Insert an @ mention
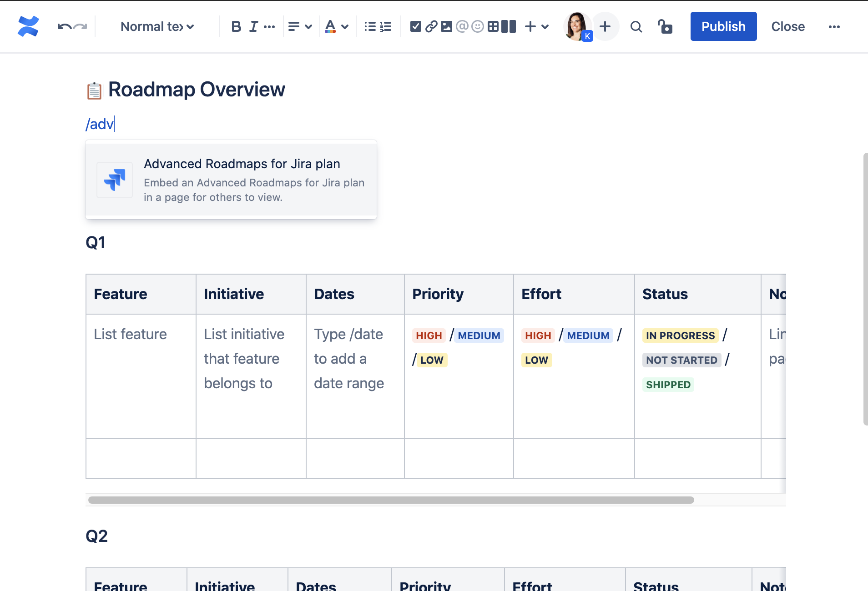This screenshot has width=868, height=591. pos(462,26)
